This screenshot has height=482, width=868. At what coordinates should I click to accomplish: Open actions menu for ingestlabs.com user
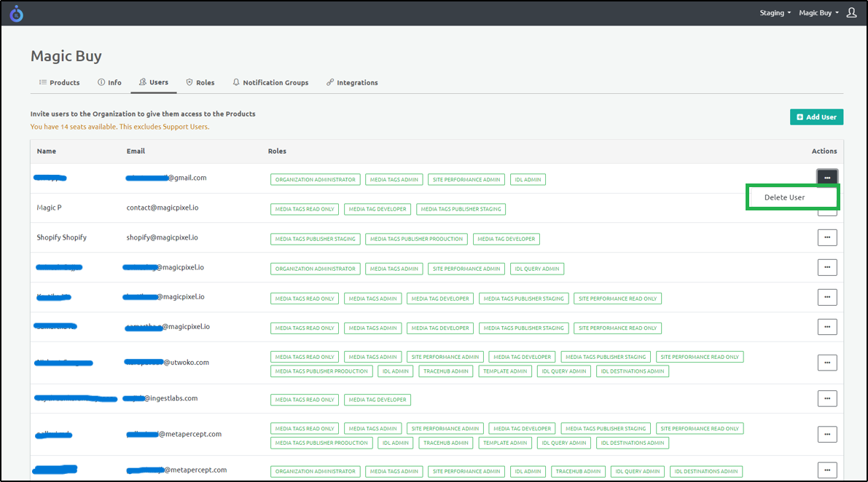pos(827,398)
